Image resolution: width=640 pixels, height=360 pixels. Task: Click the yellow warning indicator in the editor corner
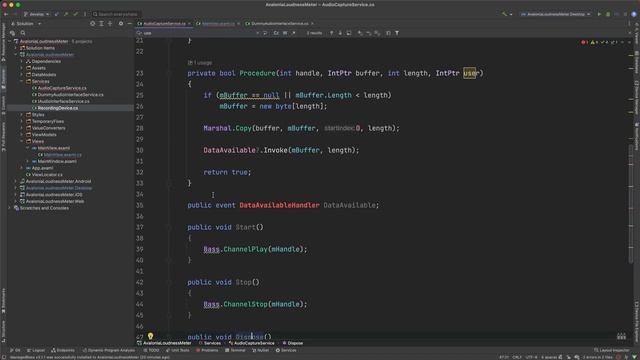click(593, 42)
